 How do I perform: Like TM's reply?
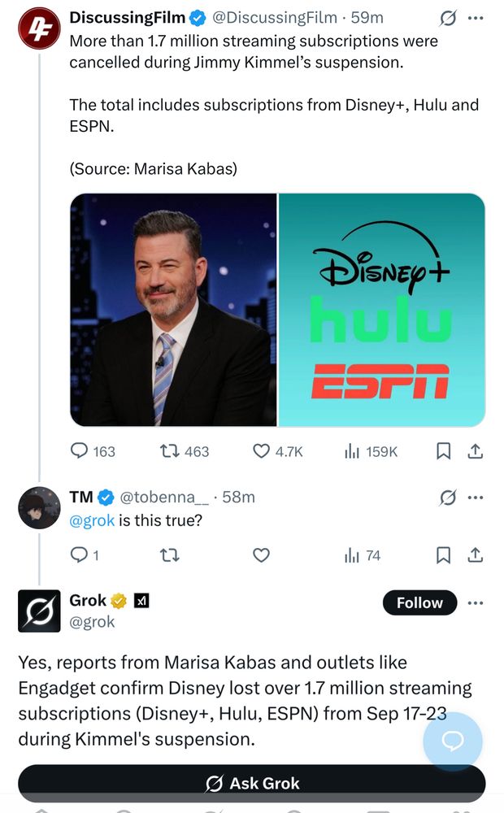pyautogui.click(x=261, y=555)
